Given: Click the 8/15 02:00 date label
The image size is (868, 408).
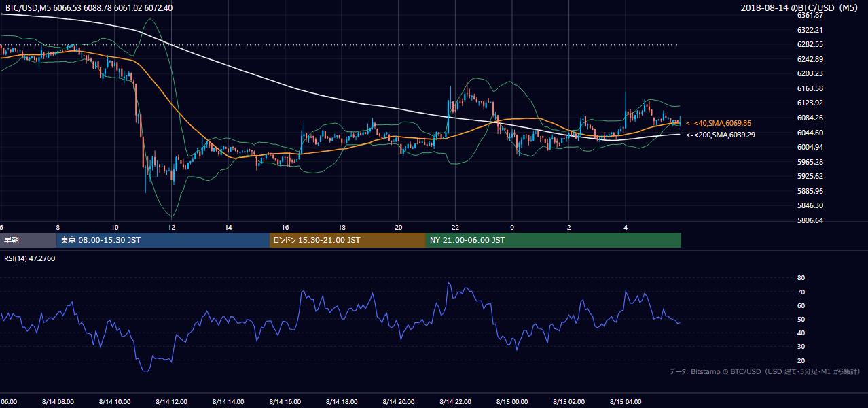Looking at the screenshot, I should pos(568,402).
